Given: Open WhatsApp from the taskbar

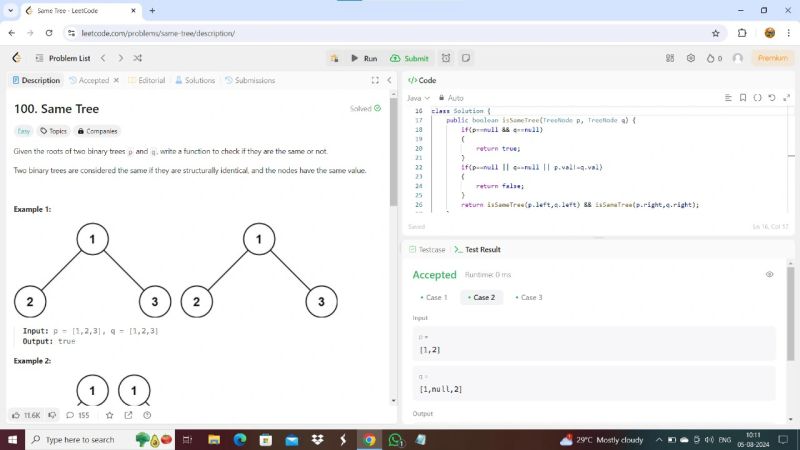Looking at the screenshot, I should click(x=395, y=440).
